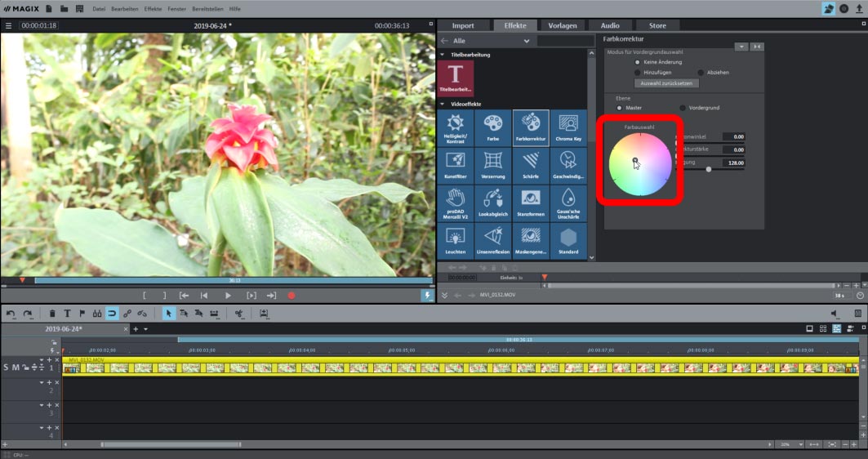Image resolution: width=868 pixels, height=459 pixels.
Task: Select the Farbkorrektur effect tile
Action: coord(530,128)
